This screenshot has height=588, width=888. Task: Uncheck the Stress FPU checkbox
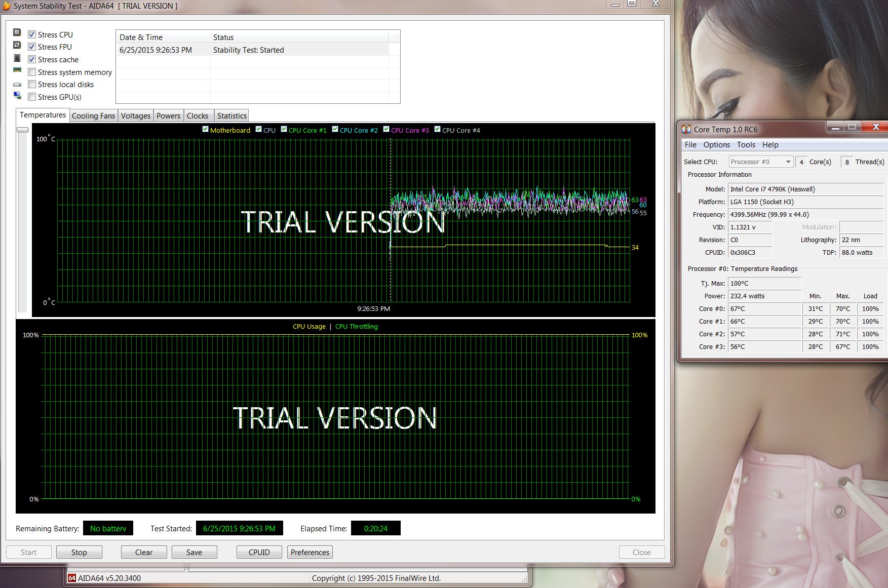coord(32,47)
